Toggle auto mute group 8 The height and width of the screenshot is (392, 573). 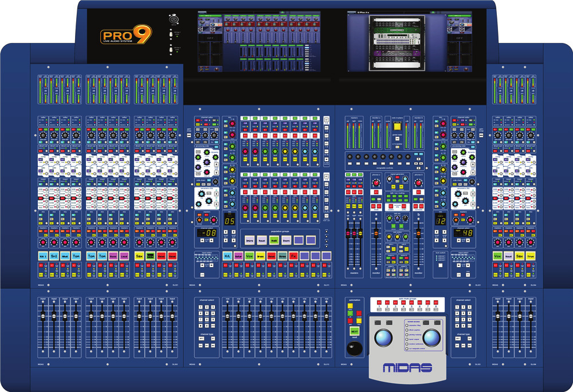coord(435,303)
